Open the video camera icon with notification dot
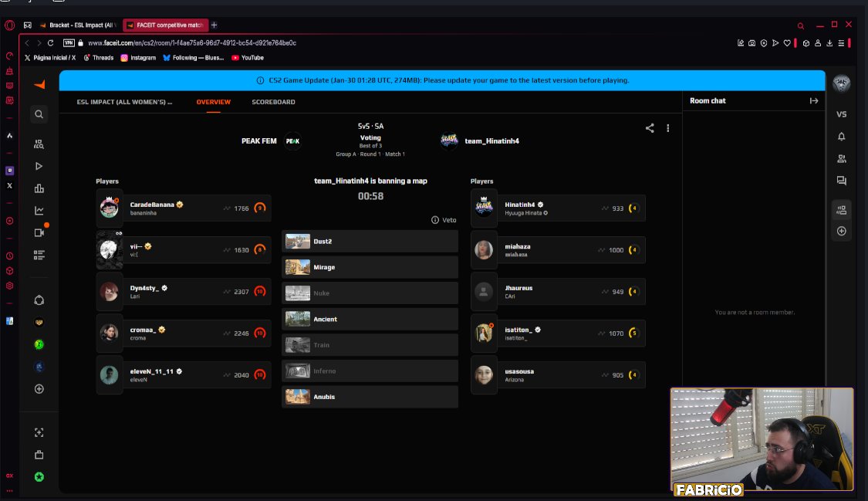This screenshot has width=868, height=501. [x=39, y=232]
